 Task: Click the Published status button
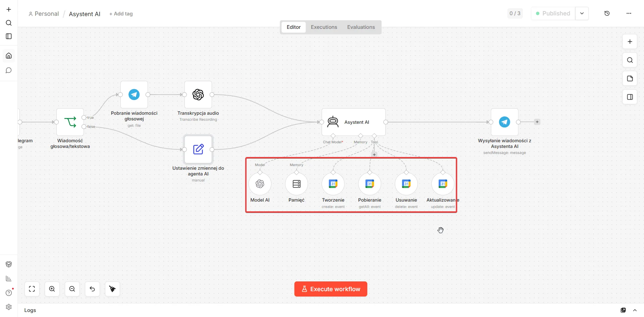553,13
